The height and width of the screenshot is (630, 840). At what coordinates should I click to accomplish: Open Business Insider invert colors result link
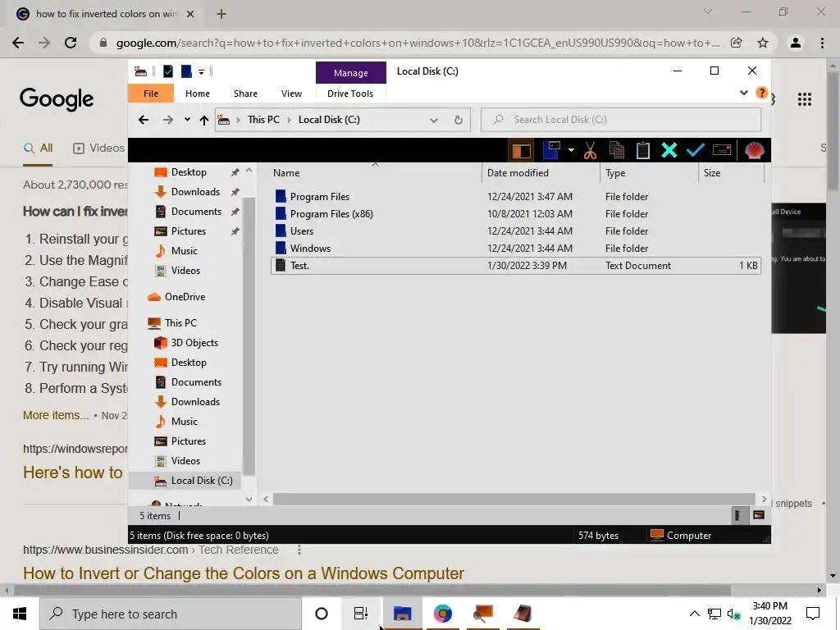[x=243, y=573]
